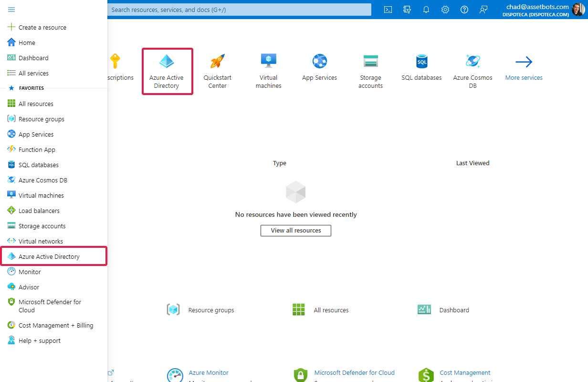Open the Feedback icon in the top bar
This screenshot has height=382, width=588.
click(x=483, y=10)
